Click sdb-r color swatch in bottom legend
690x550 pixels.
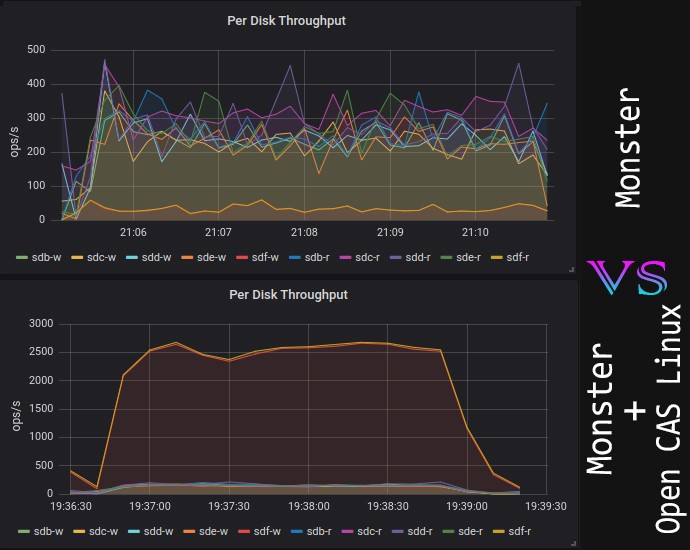tap(297, 532)
